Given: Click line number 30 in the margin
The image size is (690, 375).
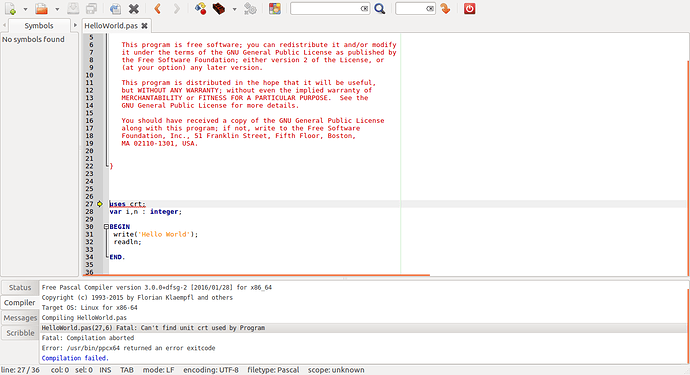Looking at the screenshot, I should click(x=89, y=227).
